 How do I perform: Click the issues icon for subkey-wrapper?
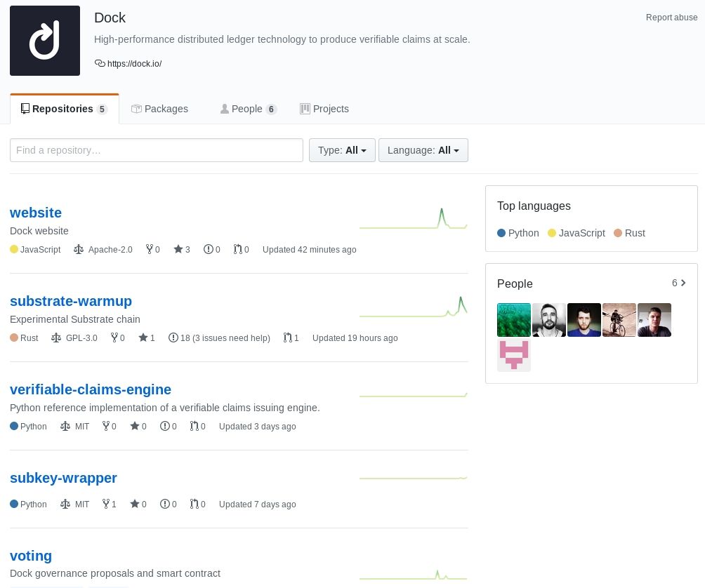[x=165, y=504]
